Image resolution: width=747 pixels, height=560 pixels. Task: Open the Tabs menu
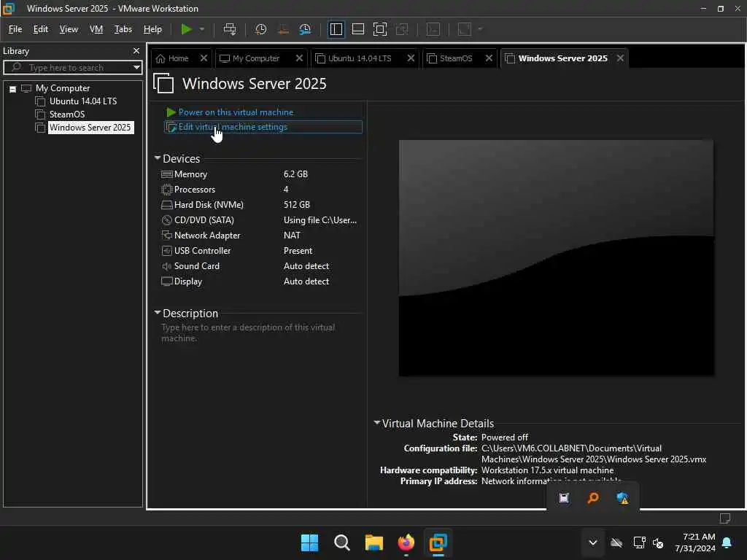[123, 29]
